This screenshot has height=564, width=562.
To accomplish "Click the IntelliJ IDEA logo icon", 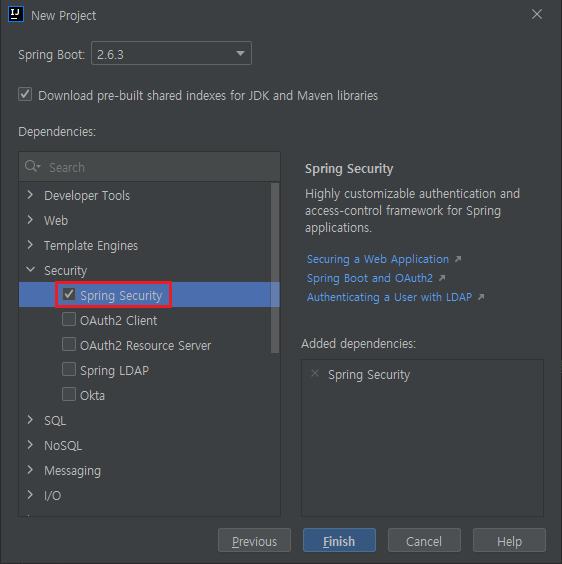I will click(x=15, y=15).
